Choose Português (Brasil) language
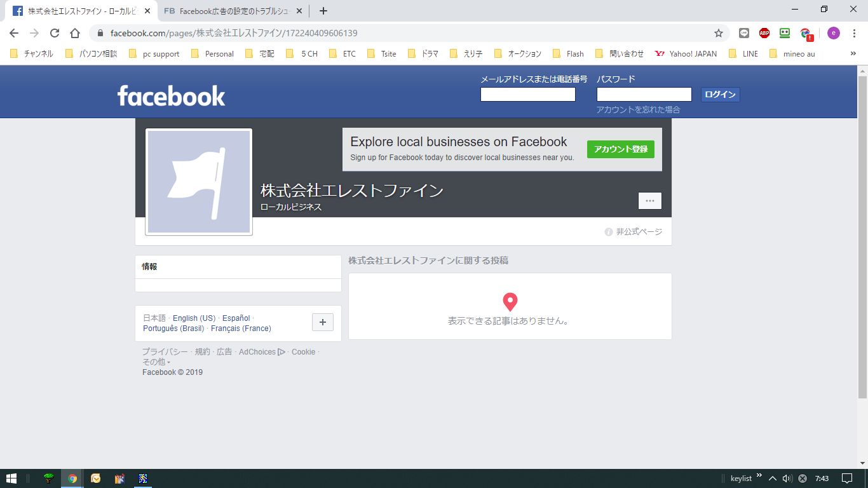 tap(173, 329)
